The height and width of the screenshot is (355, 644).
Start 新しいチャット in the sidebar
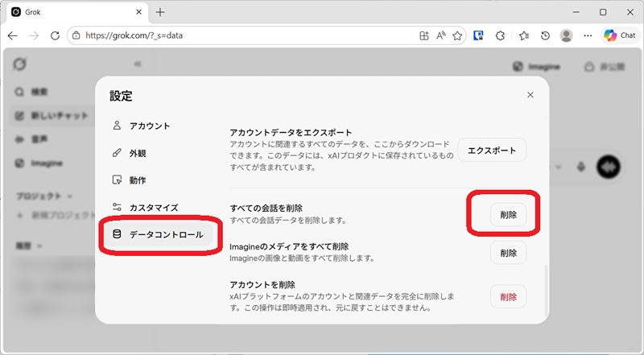pyautogui.click(x=52, y=116)
